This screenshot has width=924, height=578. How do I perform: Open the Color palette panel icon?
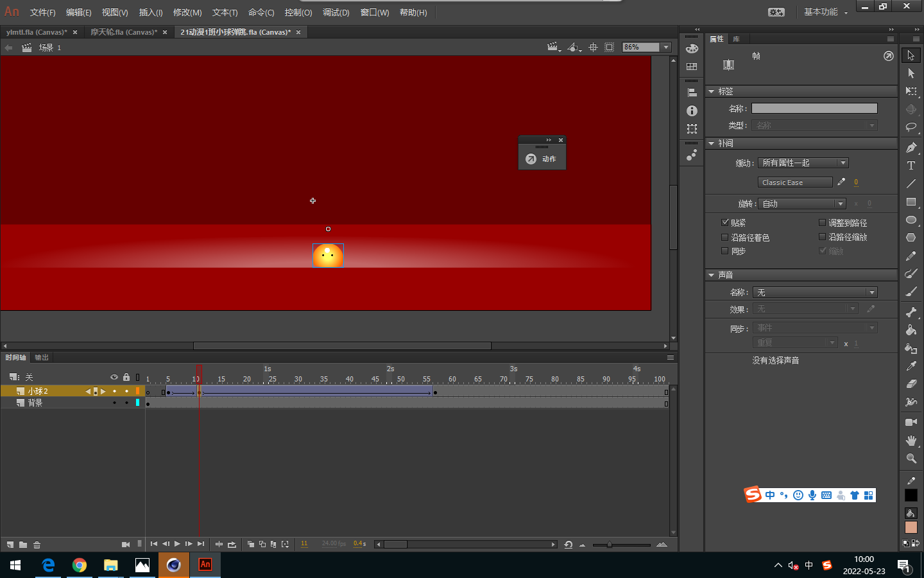(x=692, y=49)
